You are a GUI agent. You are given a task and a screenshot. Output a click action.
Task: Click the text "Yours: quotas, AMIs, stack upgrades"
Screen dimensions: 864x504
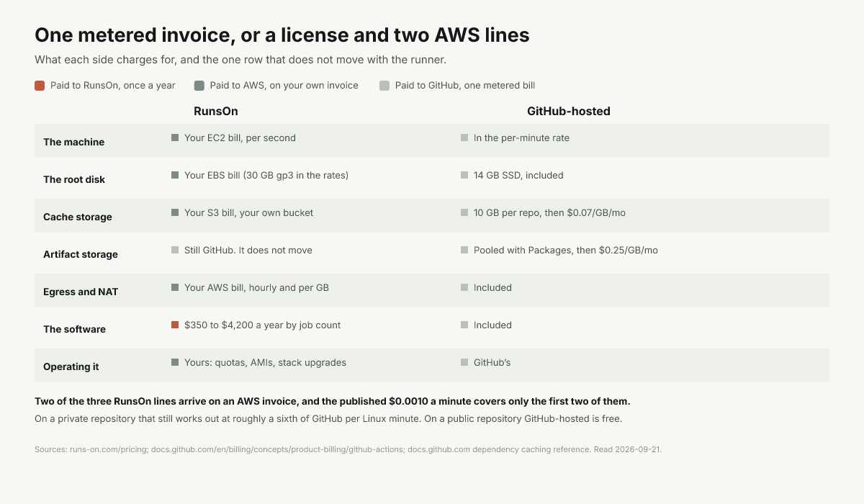tap(265, 362)
